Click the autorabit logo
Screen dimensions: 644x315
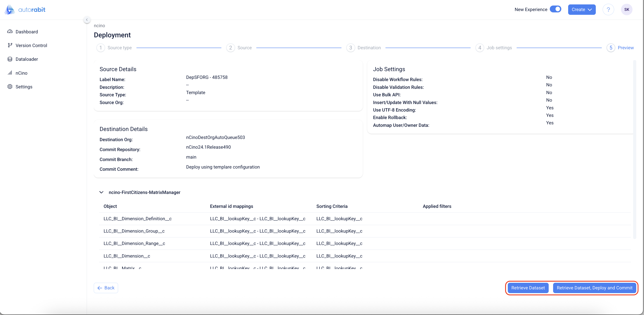click(25, 9)
